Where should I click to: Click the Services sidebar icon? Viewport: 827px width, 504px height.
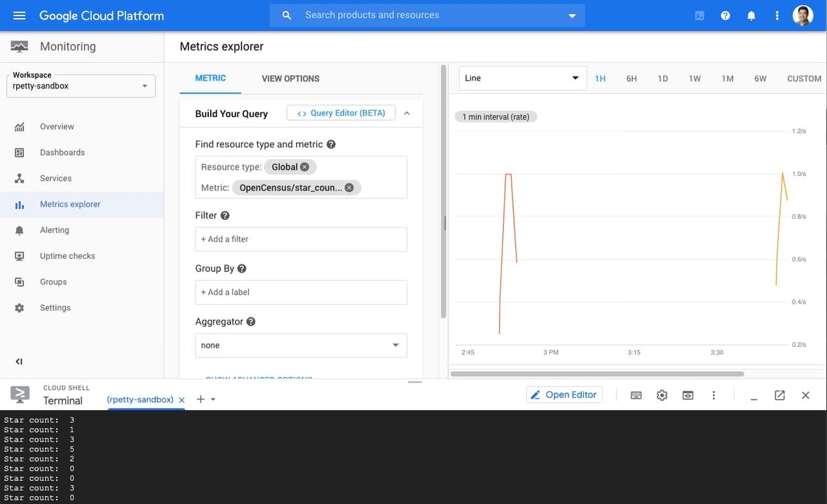pos(20,178)
